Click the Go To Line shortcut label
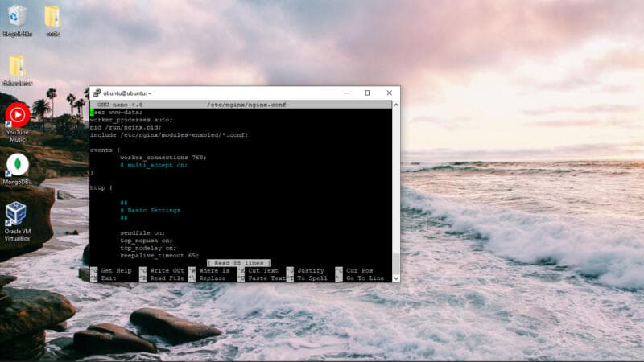Image resolution: width=644 pixels, height=362 pixels. pos(365,278)
